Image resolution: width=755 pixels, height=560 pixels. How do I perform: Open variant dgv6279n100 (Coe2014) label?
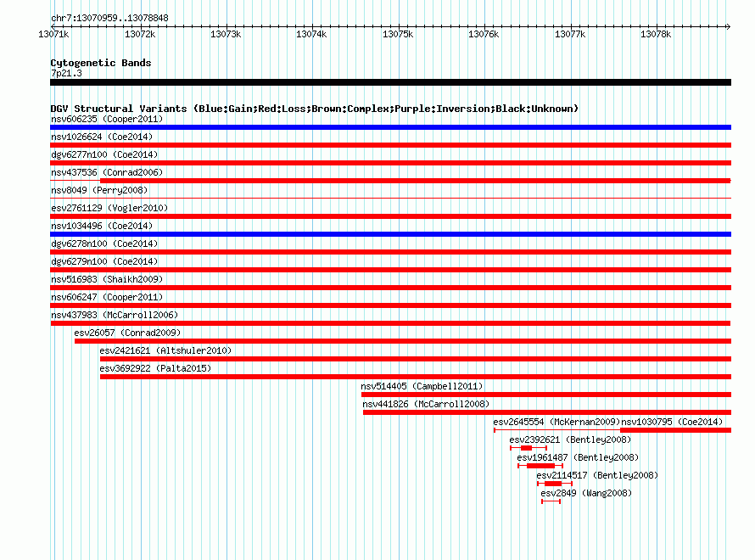coord(104,261)
